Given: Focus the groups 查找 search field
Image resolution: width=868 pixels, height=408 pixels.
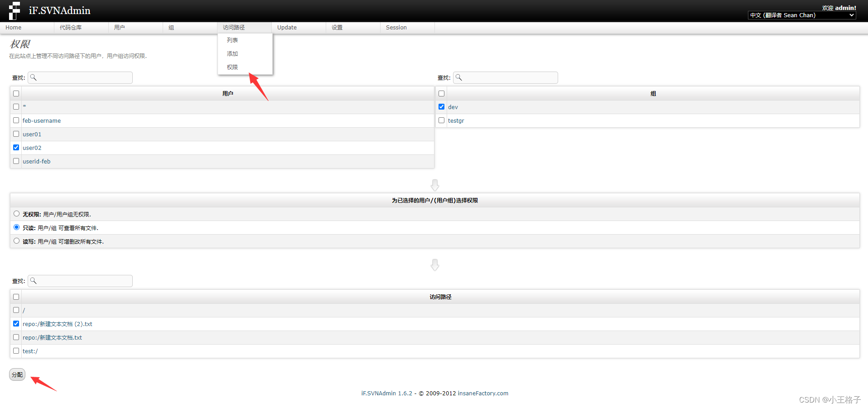Looking at the screenshot, I should pyautogui.click(x=506, y=77).
